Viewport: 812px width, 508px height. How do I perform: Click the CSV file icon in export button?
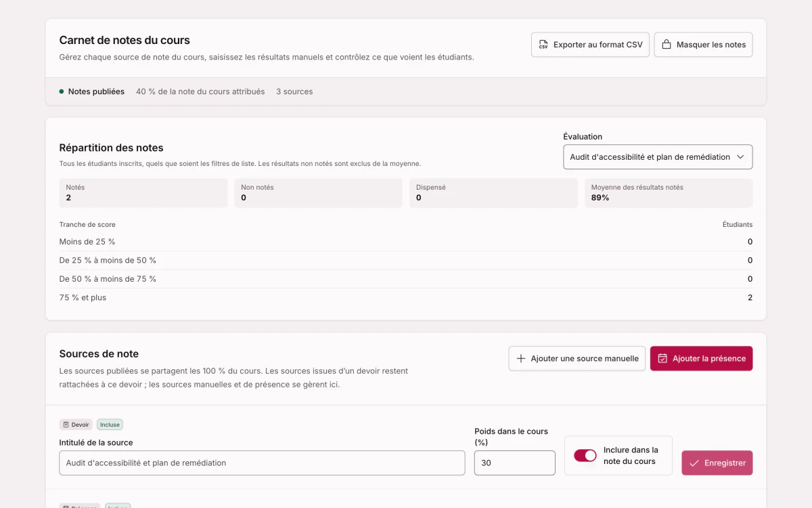click(543, 45)
